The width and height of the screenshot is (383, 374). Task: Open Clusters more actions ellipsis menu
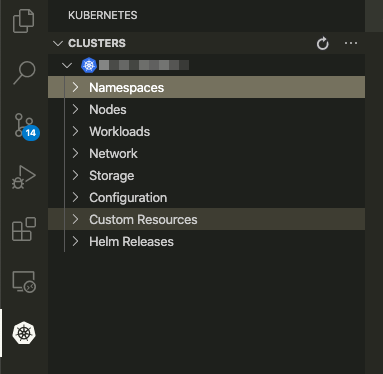pos(351,43)
